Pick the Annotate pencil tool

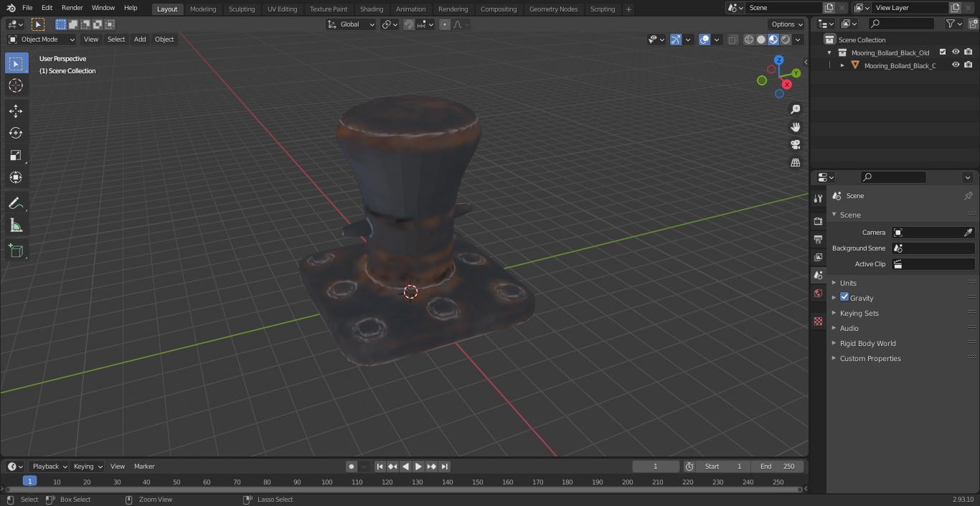click(16, 203)
